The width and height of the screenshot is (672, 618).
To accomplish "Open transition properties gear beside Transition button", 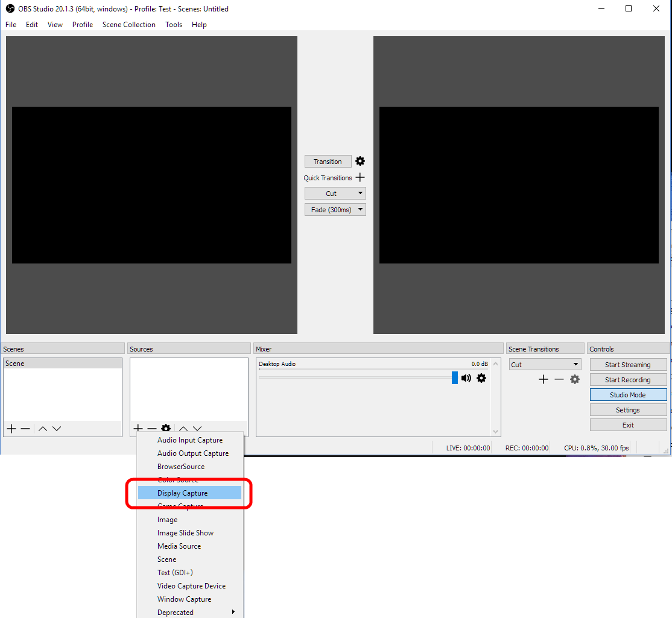I will [360, 161].
